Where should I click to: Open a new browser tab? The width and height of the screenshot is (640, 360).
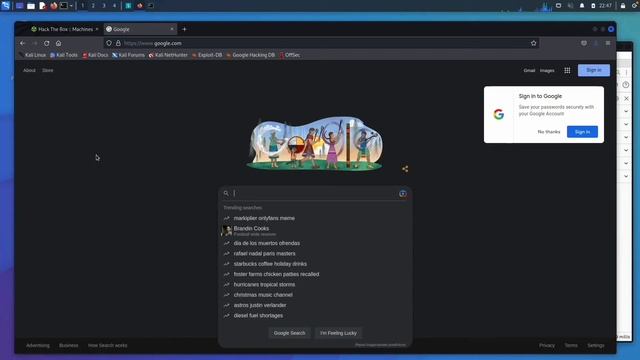(184, 29)
